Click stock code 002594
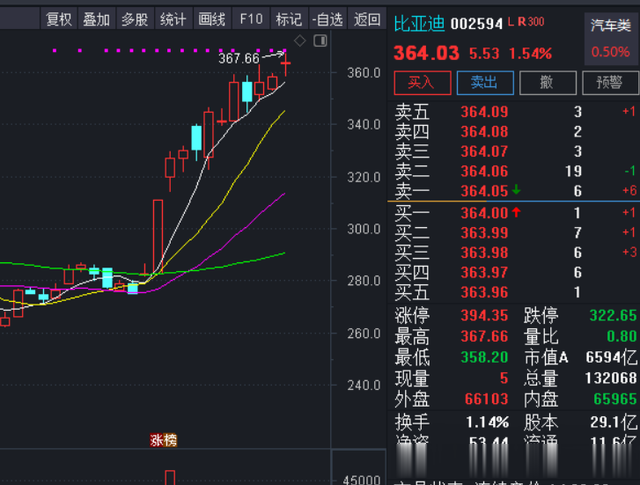640x485 pixels. pos(476,24)
